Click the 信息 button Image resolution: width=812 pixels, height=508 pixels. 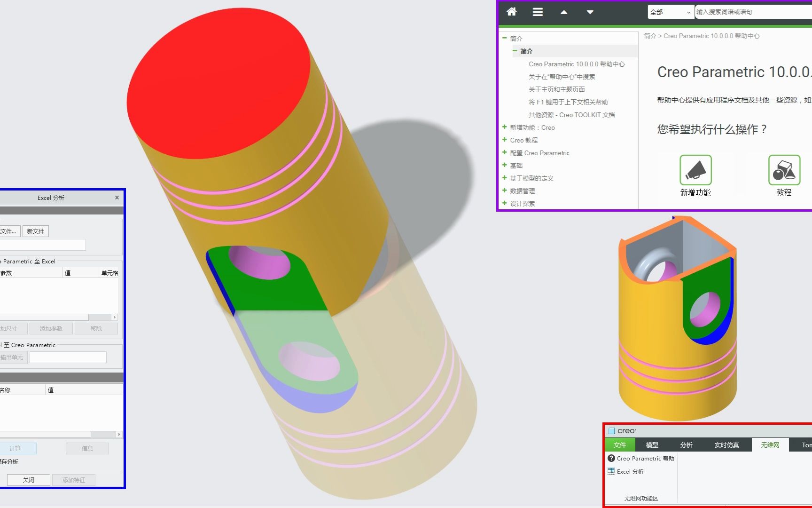coord(87,448)
